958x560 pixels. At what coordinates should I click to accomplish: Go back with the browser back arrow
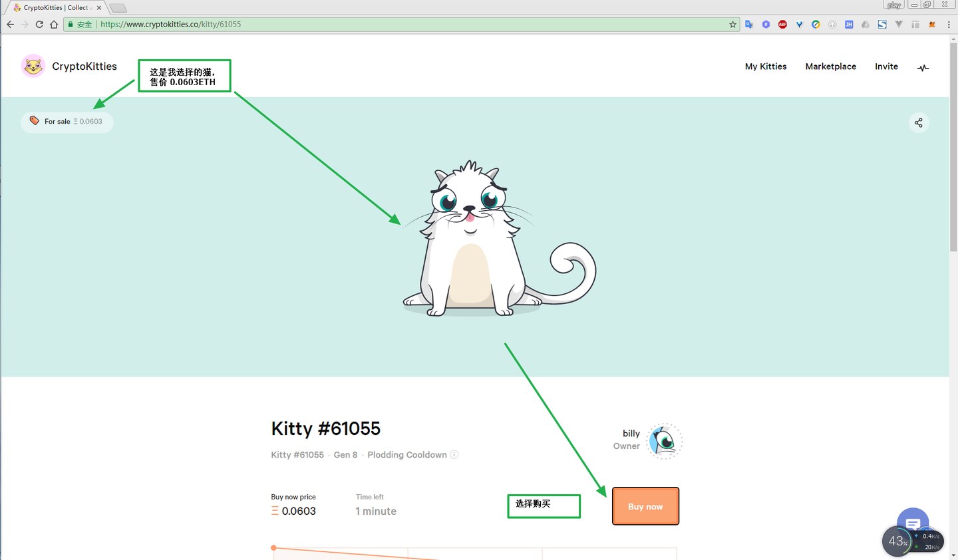tap(10, 25)
